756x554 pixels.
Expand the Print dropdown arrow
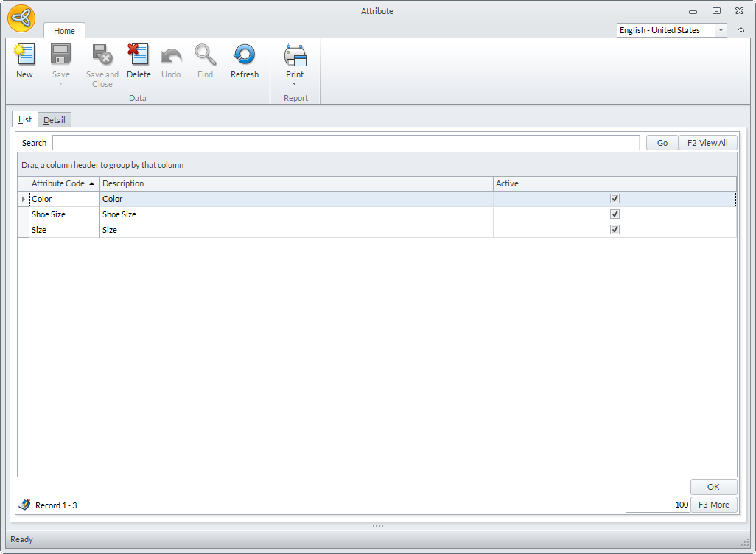295,84
